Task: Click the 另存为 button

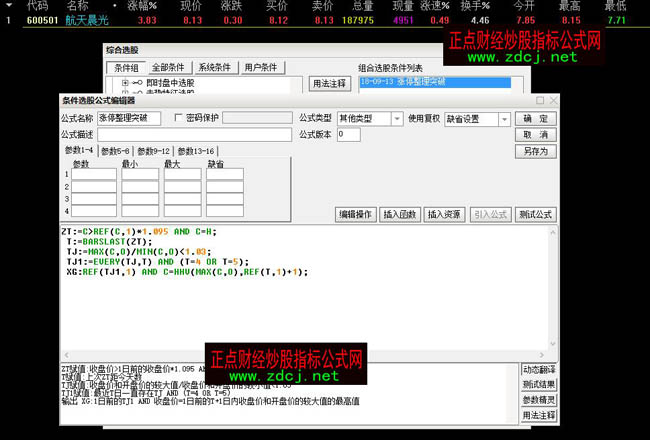Action: 535,152
